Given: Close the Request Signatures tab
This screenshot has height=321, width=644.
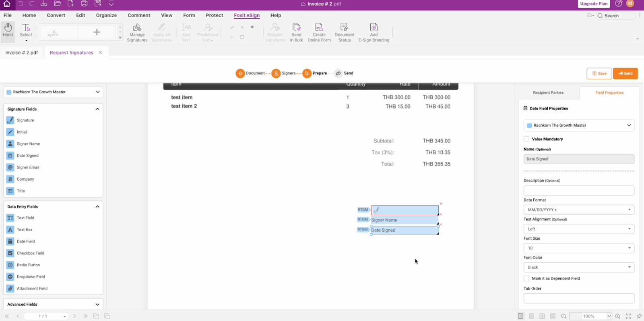Looking at the screenshot, I should 100,53.
